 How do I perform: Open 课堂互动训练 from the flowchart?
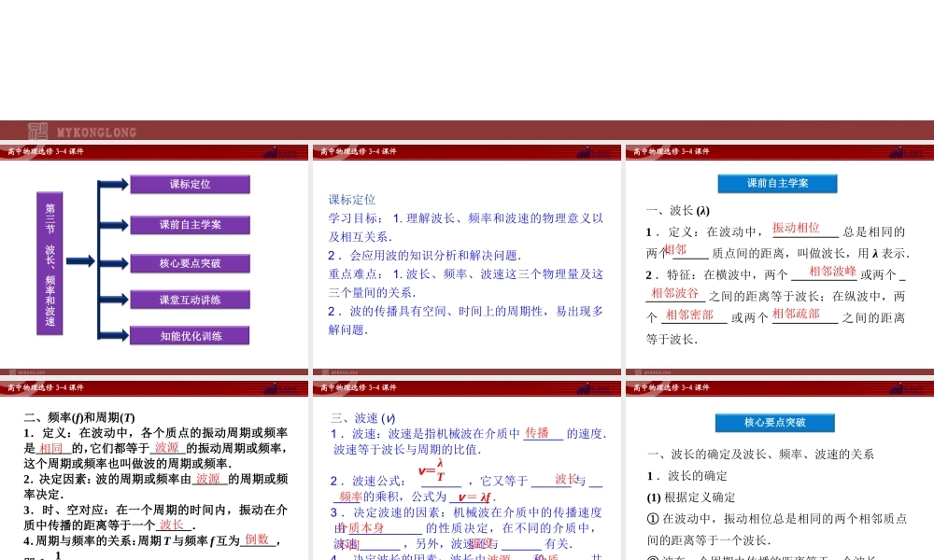191,299
